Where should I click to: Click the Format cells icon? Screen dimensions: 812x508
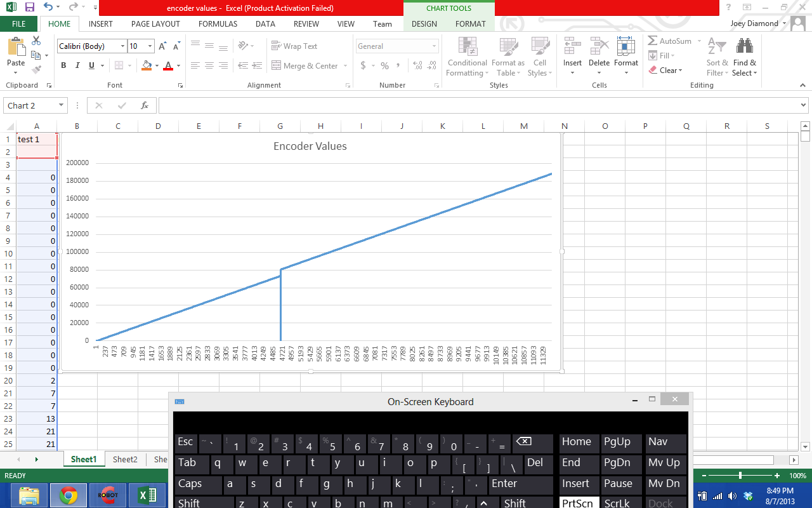[625, 46]
